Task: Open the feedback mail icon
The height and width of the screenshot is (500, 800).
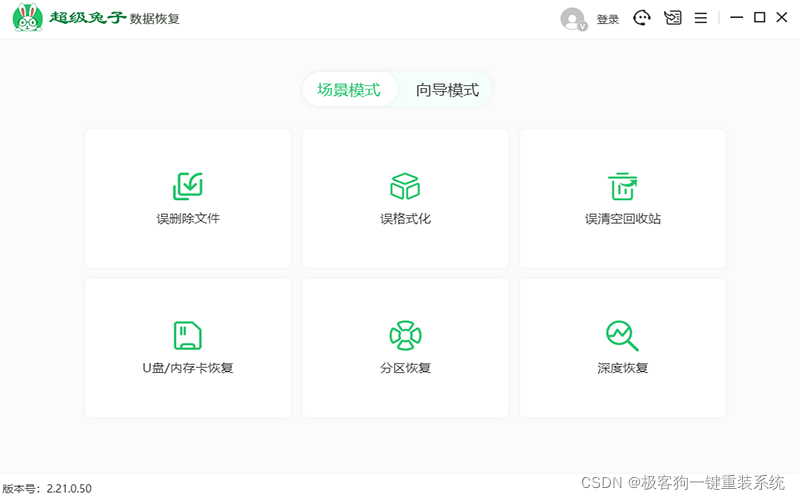Action: (x=672, y=18)
